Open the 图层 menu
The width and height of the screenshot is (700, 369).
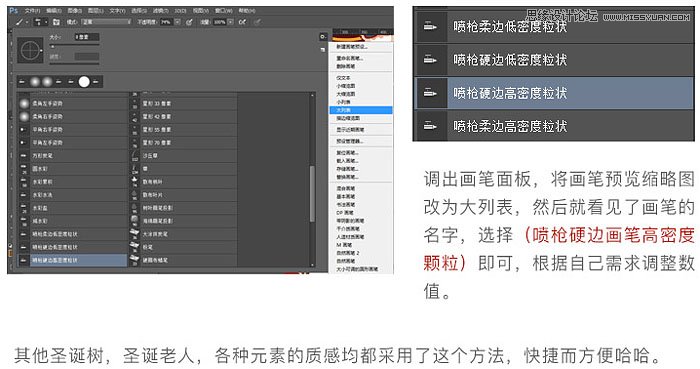(x=96, y=10)
